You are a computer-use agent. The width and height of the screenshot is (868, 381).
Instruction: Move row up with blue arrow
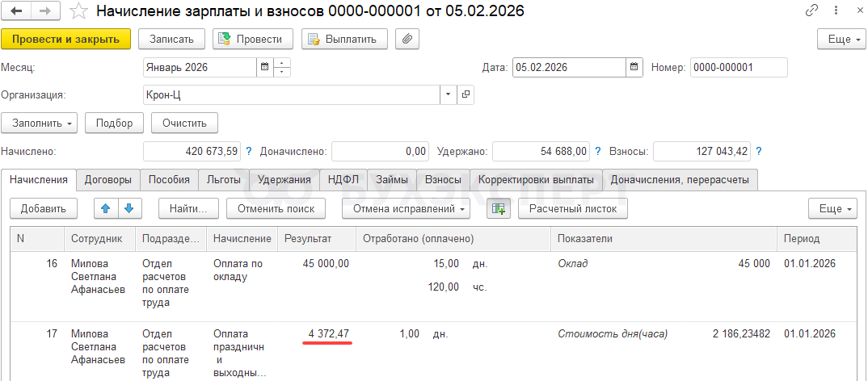point(107,209)
